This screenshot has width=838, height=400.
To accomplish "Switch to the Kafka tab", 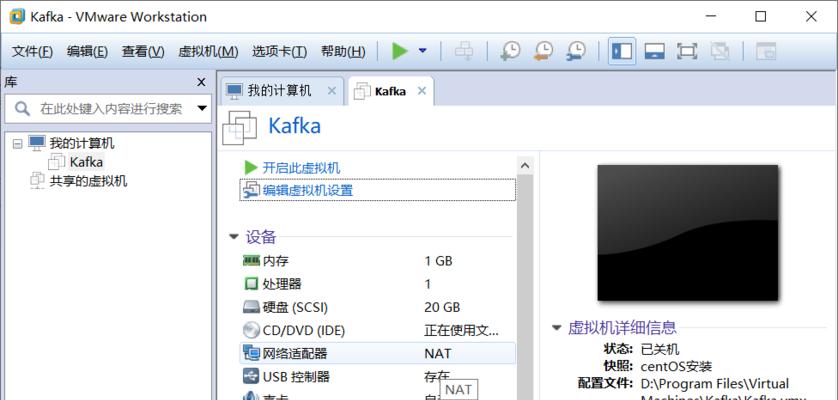I will [390, 91].
